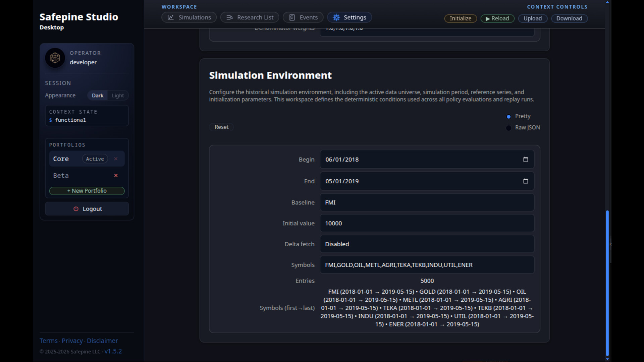
Task: Switch appearance to Light
Action: [118, 96]
